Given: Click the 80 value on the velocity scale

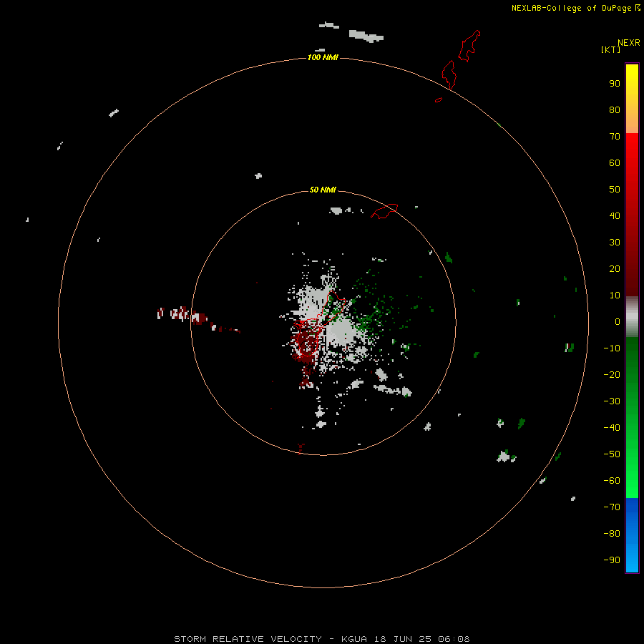Looking at the screenshot, I should click(x=615, y=110).
